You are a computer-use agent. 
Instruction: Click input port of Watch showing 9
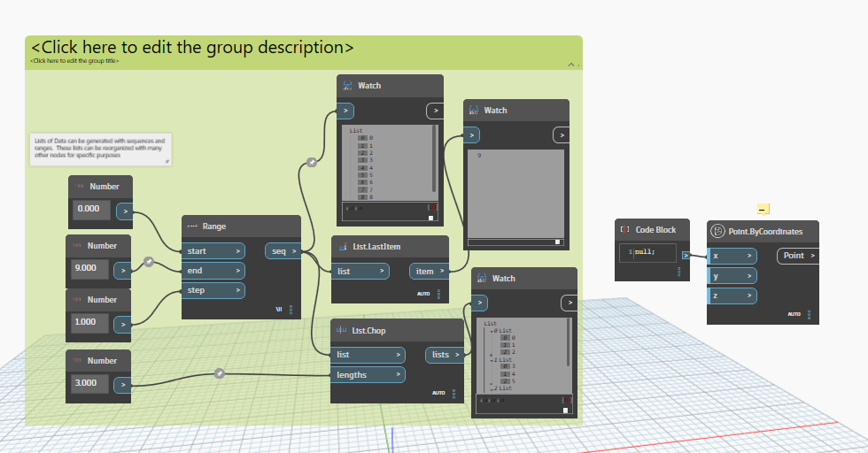point(471,135)
